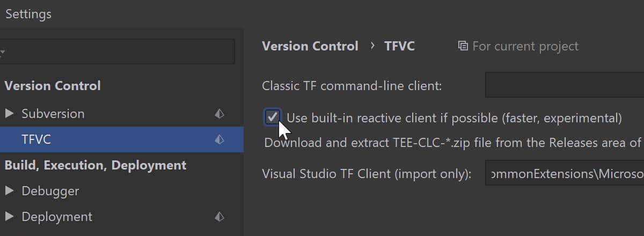644x236 pixels.
Task: Expand the Deployment settings node arrow
Action: 10,217
